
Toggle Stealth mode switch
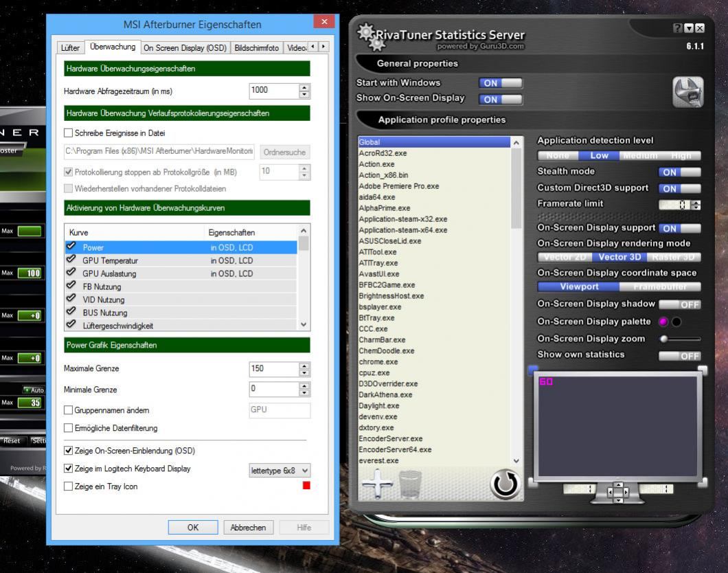[x=679, y=172]
